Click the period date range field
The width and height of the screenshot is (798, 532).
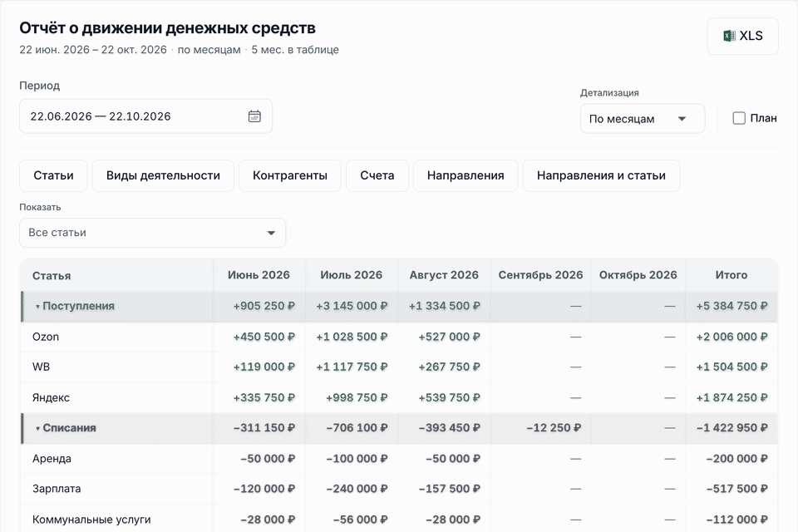click(x=146, y=116)
